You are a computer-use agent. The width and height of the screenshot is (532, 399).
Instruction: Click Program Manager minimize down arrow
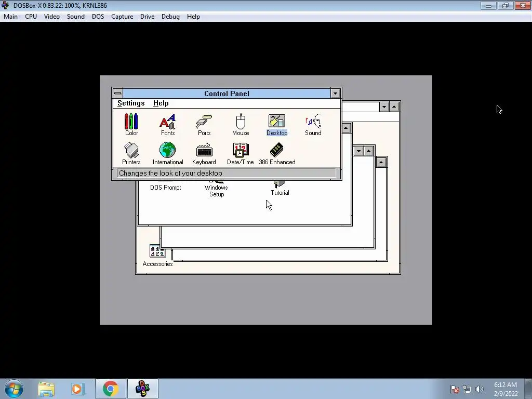tap(384, 107)
